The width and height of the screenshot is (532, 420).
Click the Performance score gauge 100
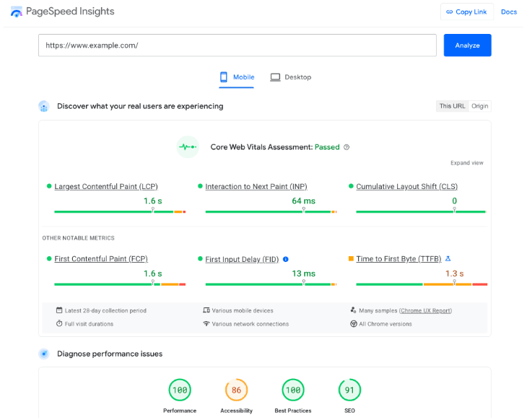coord(180,390)
